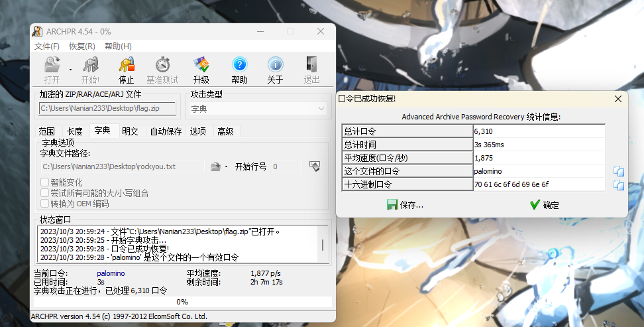Toggle the 智能变化 checkbox
The height and width of the screenshot is (327, 644).
tap(45, 182)
